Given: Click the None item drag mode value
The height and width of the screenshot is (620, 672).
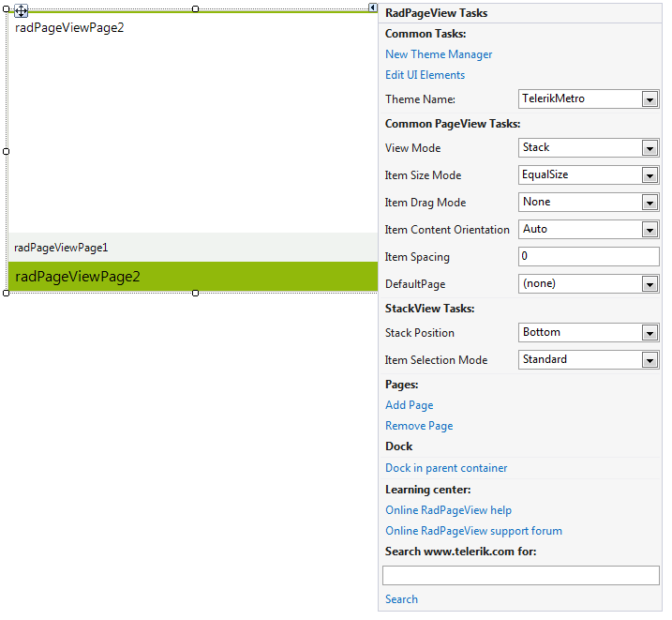Looking at the screenshot, I should point(536,202).
